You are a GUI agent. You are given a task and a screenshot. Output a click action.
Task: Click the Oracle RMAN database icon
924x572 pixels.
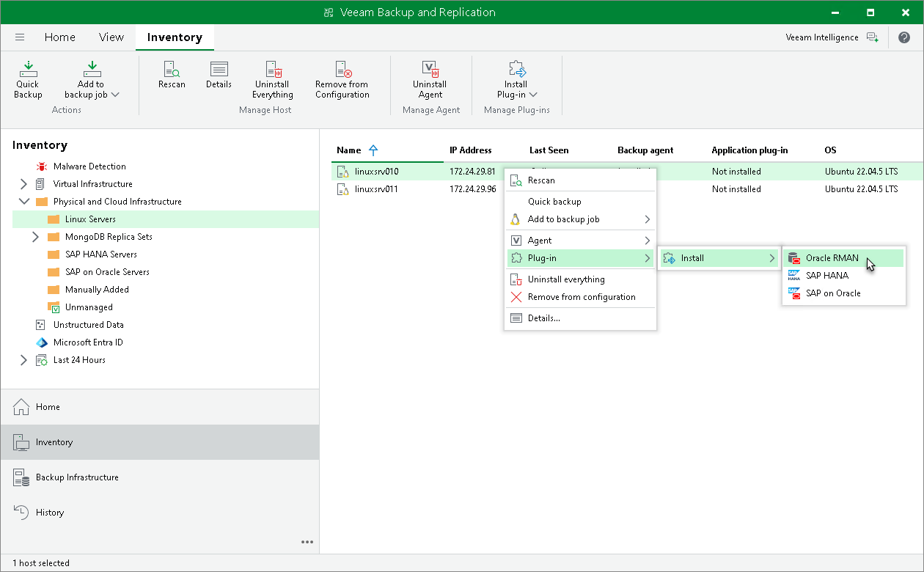[x=793, y=258]
